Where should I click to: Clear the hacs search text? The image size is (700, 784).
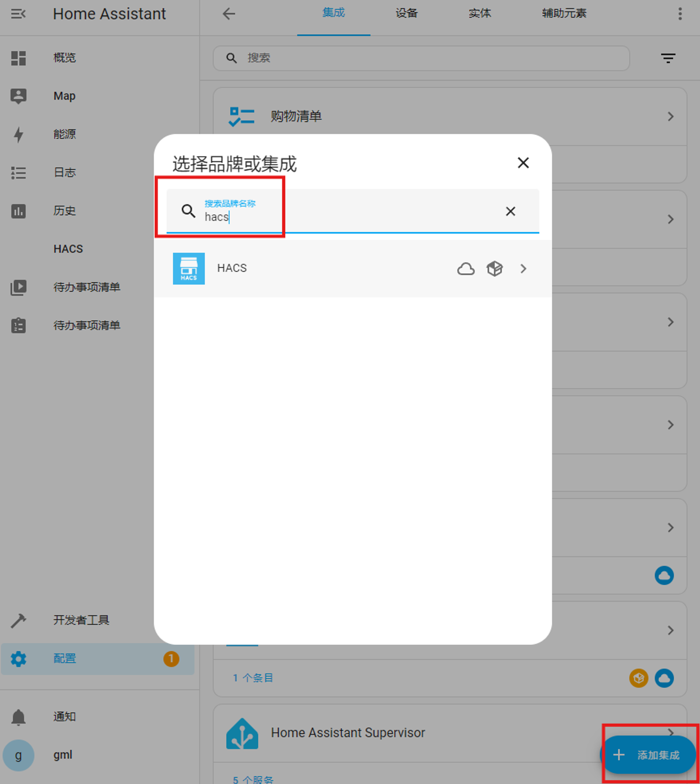pyautogui.click(x=510, y=211)
